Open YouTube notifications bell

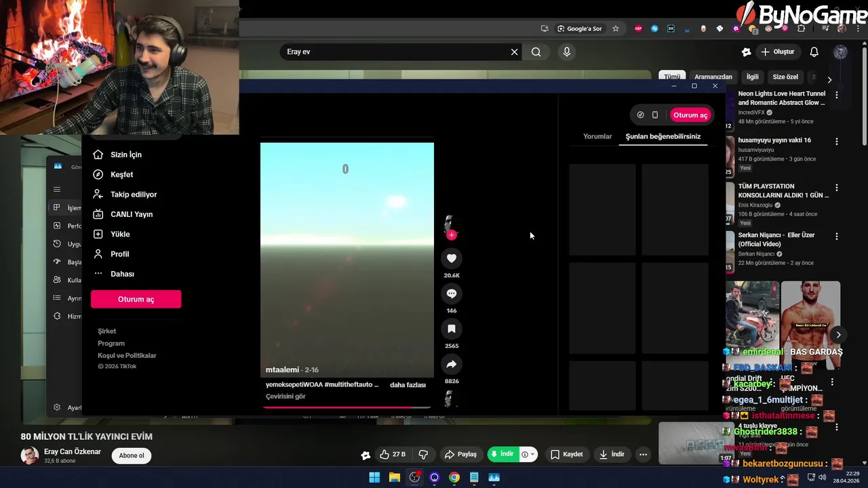point(814,52)
